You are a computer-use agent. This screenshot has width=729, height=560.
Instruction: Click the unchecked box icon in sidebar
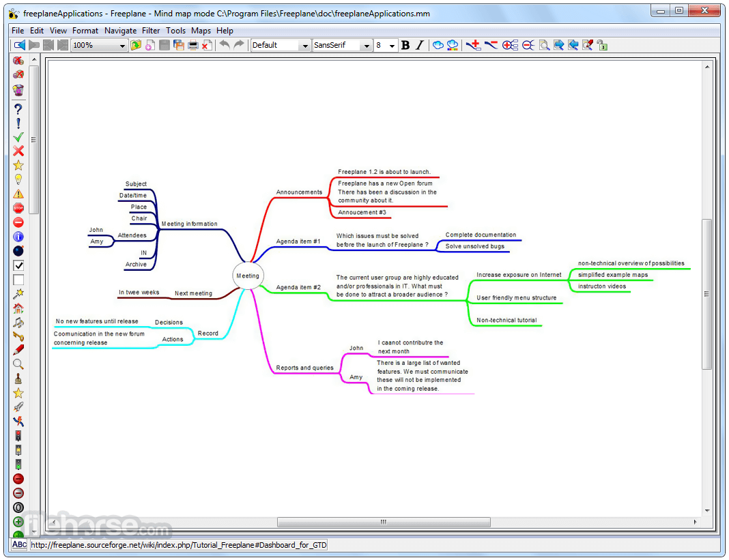pyautogui.click(x=18, y=280)
